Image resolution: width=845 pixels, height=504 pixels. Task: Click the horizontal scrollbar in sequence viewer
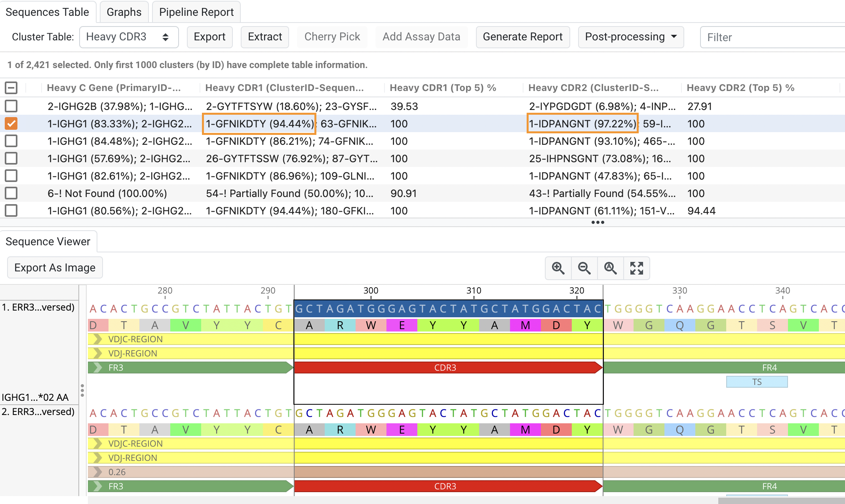click(x=781, y=501)
